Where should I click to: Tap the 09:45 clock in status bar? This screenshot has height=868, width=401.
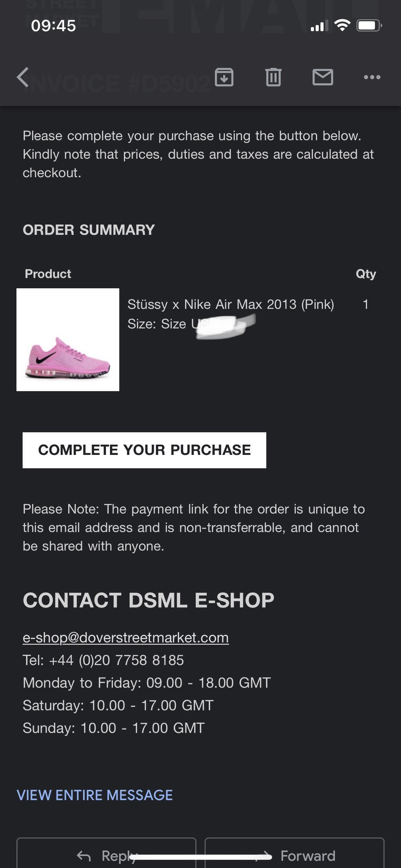tap(53, 26)
